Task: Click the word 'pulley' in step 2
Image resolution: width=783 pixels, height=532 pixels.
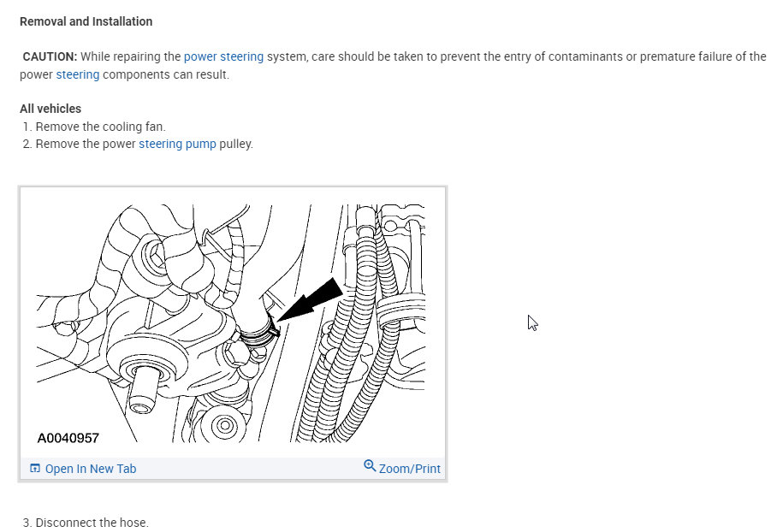Action: pos(235,144)
